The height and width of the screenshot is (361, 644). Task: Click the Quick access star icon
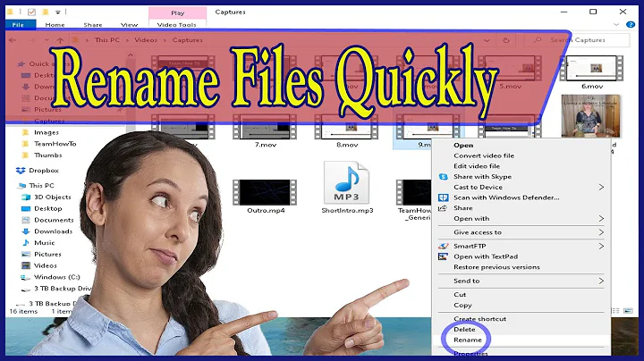[21, 63]
